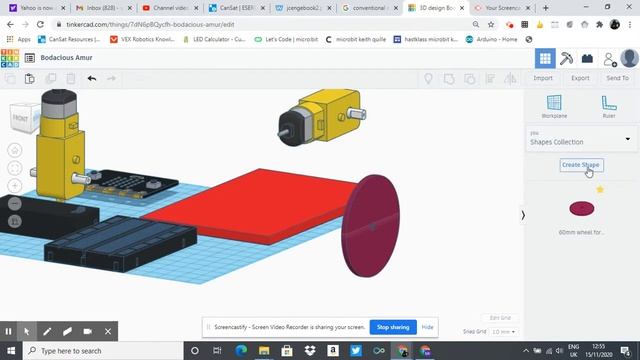Select the Workplane tool
This screenshot has height=360, width=640.
(x=554, y=106)
